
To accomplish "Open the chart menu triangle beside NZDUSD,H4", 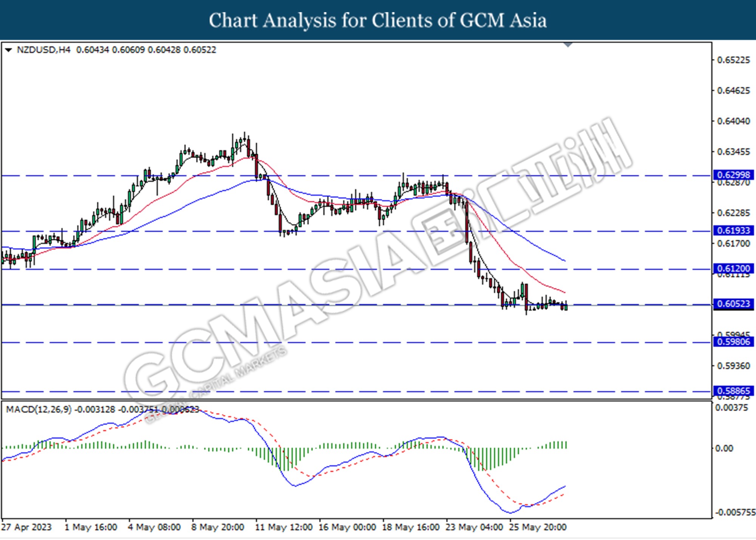I will point(8,50).
